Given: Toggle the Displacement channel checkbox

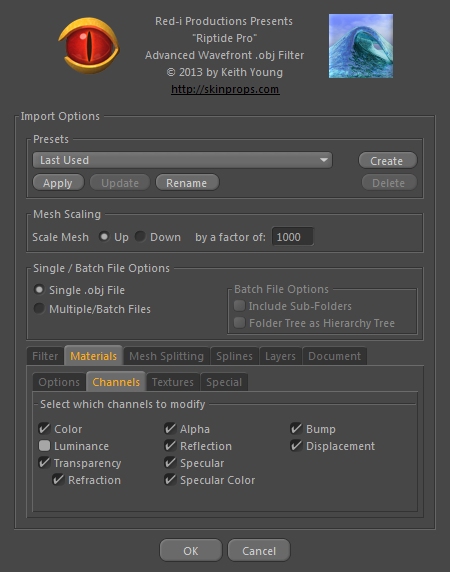Looking at the screenshot, I should coord(296,445).
